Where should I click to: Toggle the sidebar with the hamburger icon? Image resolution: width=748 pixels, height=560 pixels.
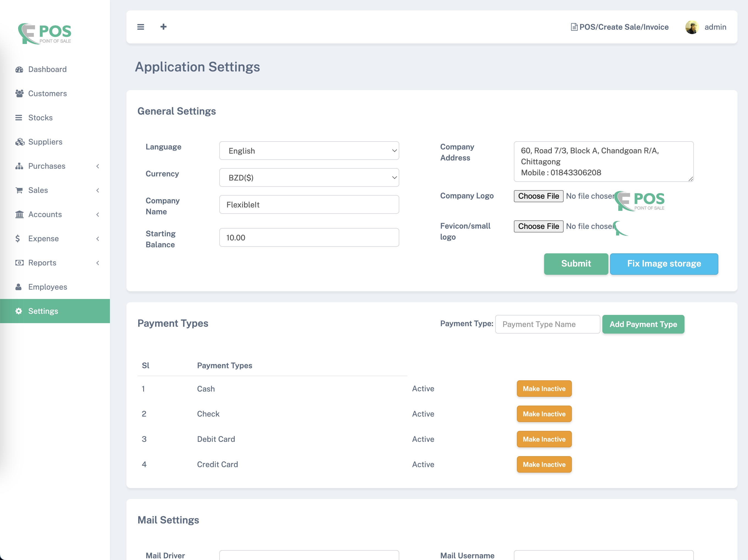coord(140,27)
